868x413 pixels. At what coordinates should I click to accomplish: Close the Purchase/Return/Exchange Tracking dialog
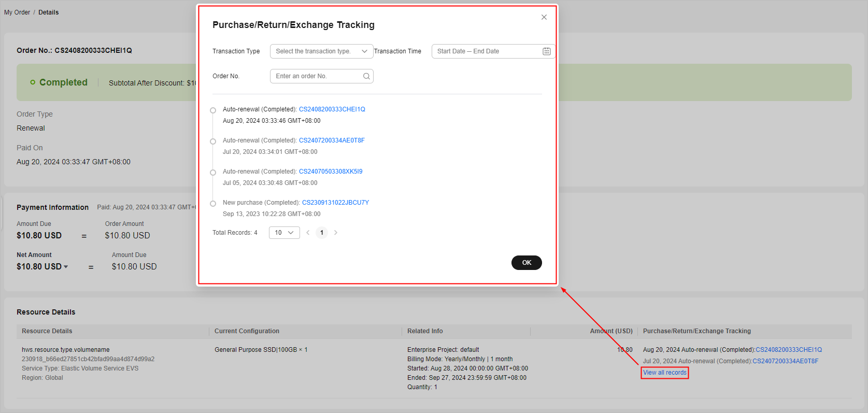pos(544,17)
